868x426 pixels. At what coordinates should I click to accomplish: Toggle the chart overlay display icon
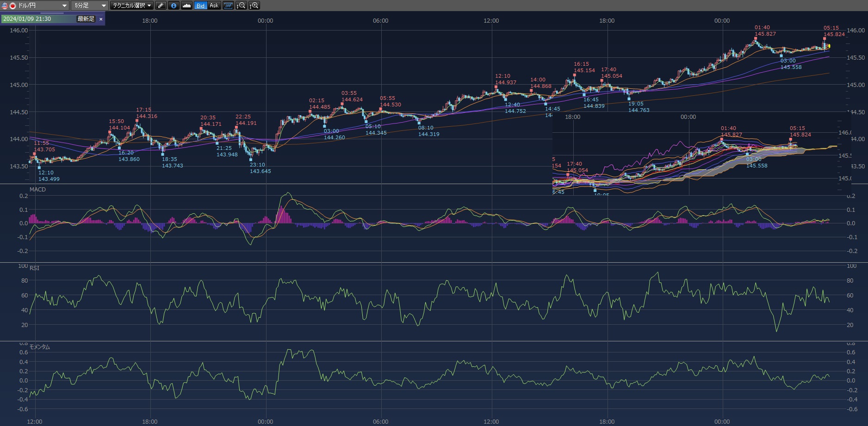coord(228,6)
